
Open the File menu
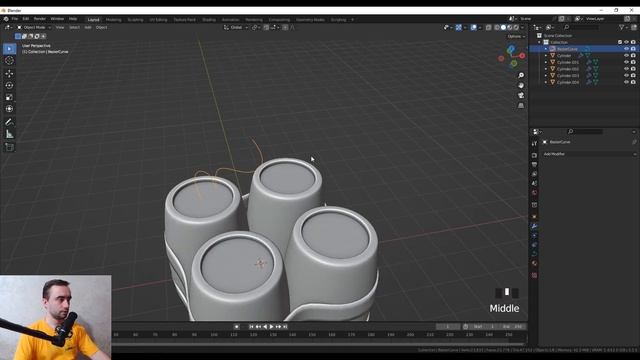[x=15, y=19]
